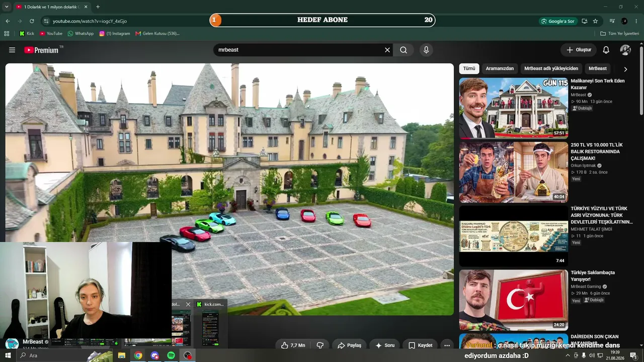The height and width of the screenshot is (362, 644).
Task: Open the Chrome media controls button
Action: tap(612, 21)
